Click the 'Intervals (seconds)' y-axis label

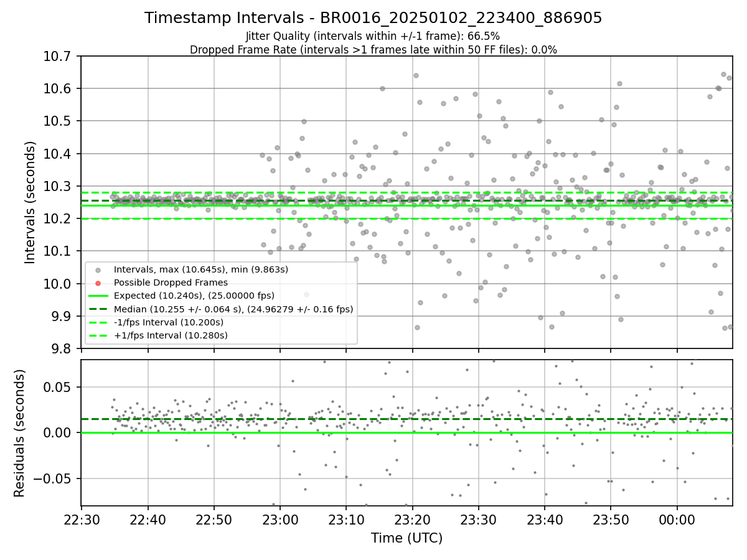(x=31, y=202)
